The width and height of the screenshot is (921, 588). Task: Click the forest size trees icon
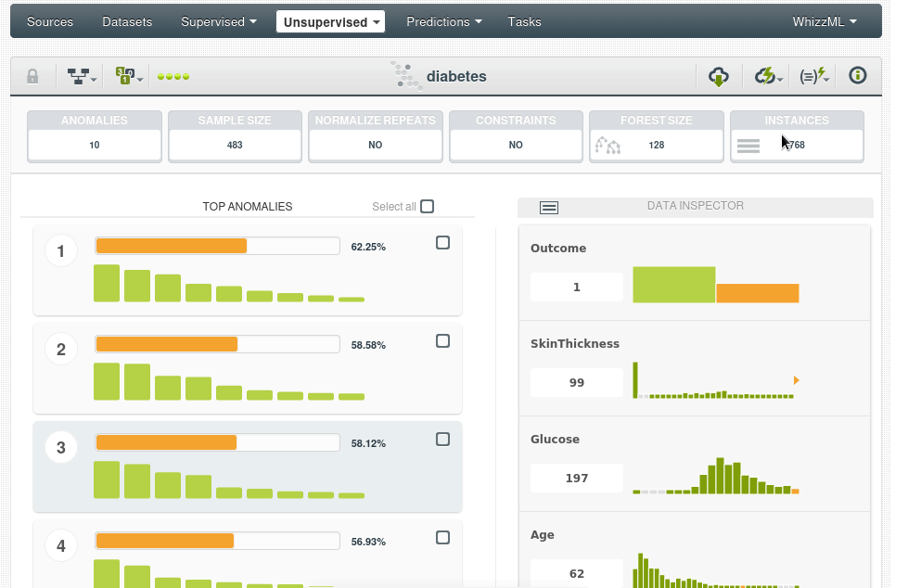[x=608, y=145]
